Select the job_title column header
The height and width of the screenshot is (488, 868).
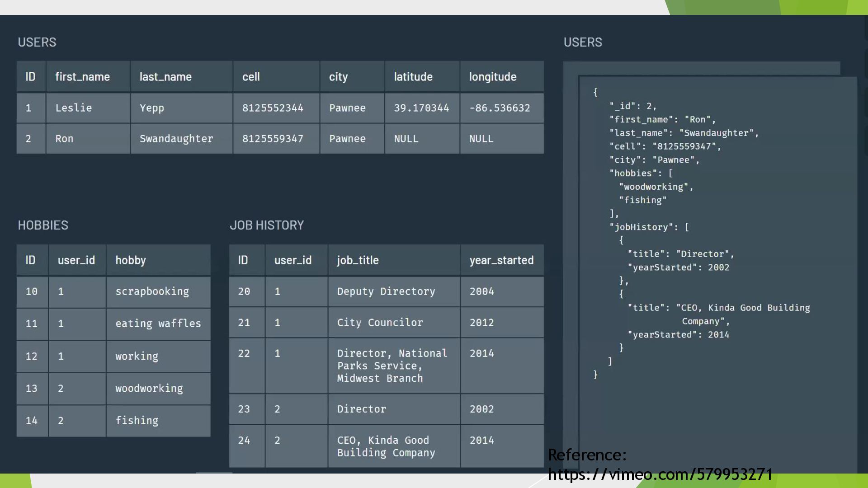pos(394,260)
